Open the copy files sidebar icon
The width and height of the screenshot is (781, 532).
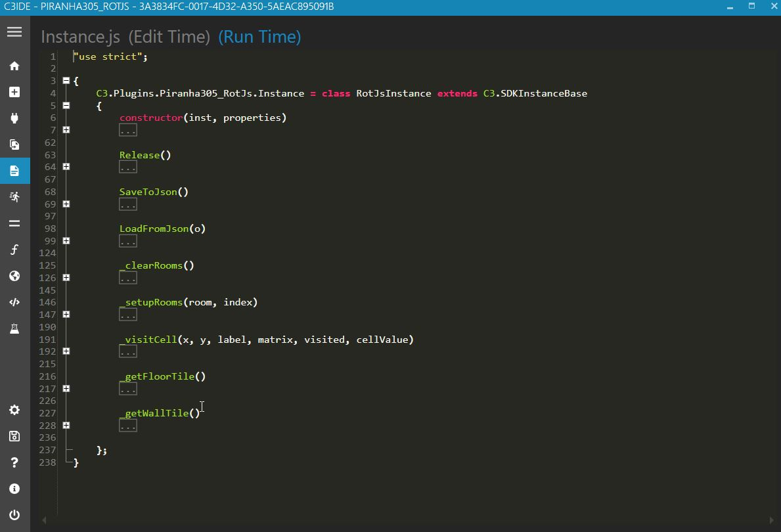pyautogui.click(x=14, y=144)
